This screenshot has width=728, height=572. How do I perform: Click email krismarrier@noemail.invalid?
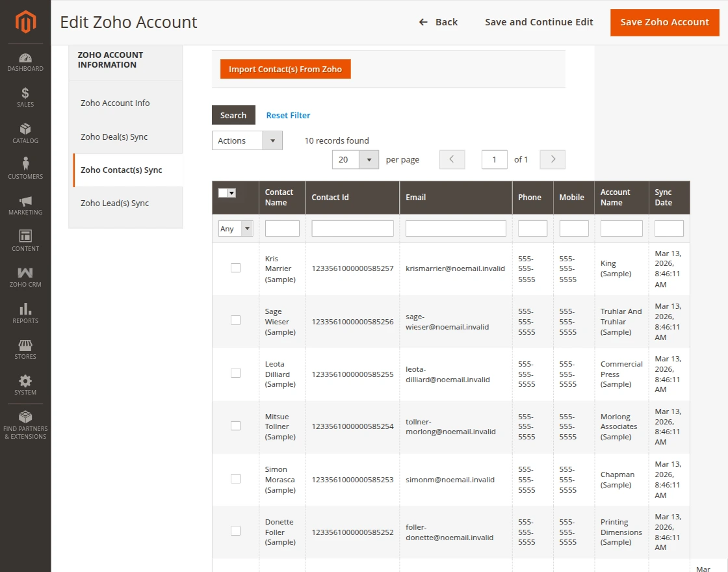(x=455, y=268)
